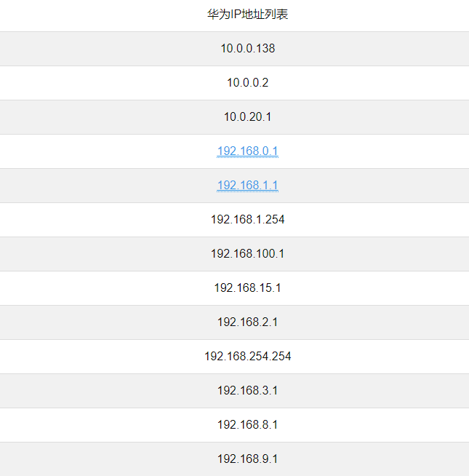469x476 pixels.
Task: Select the IP address 10.0.20.1
Action: (247, 117)
